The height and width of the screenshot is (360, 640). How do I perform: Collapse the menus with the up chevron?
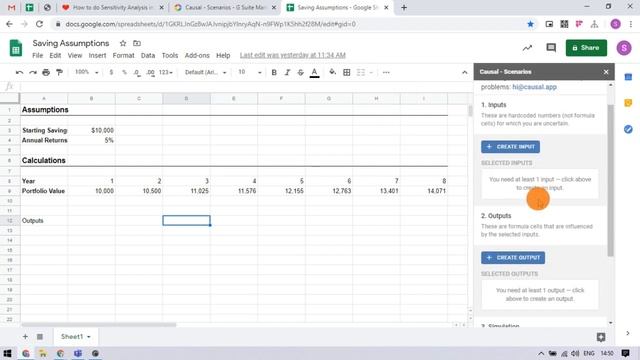[464, 72]
